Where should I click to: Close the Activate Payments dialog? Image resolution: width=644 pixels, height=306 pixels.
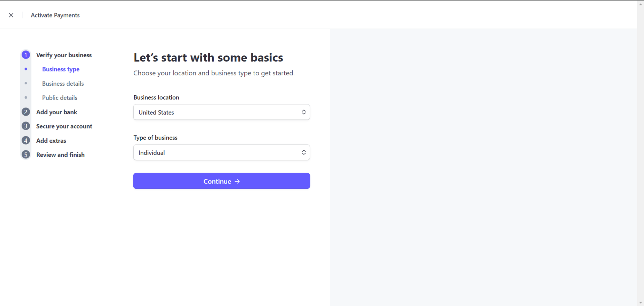click(11, 15)
